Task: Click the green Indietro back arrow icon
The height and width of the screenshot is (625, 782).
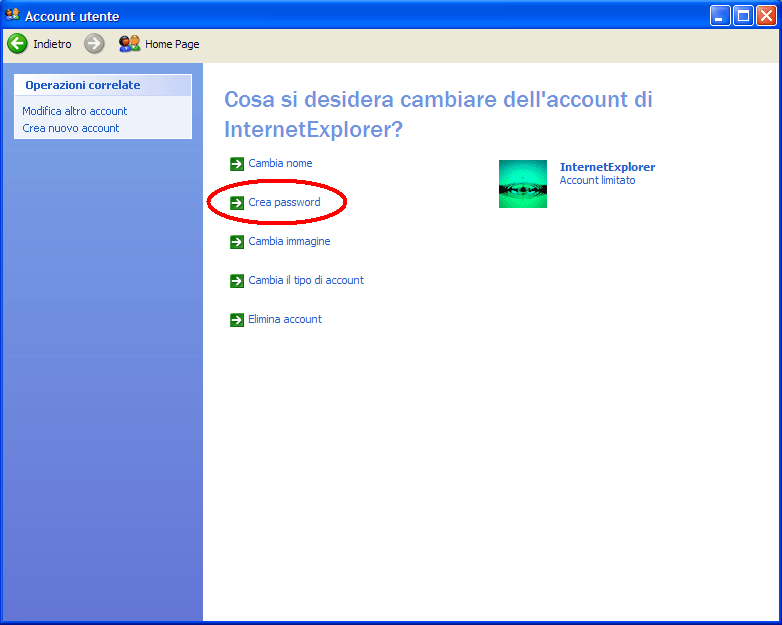Action: click(17, 44)
